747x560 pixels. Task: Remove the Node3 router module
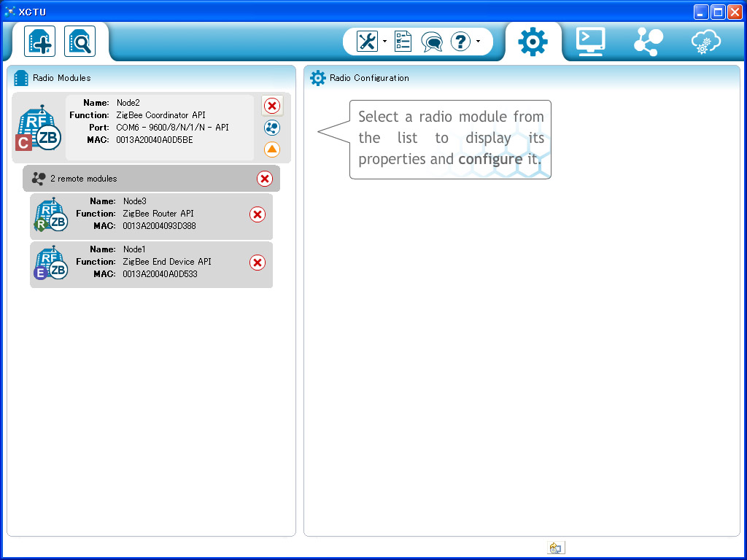pos(258,214)
